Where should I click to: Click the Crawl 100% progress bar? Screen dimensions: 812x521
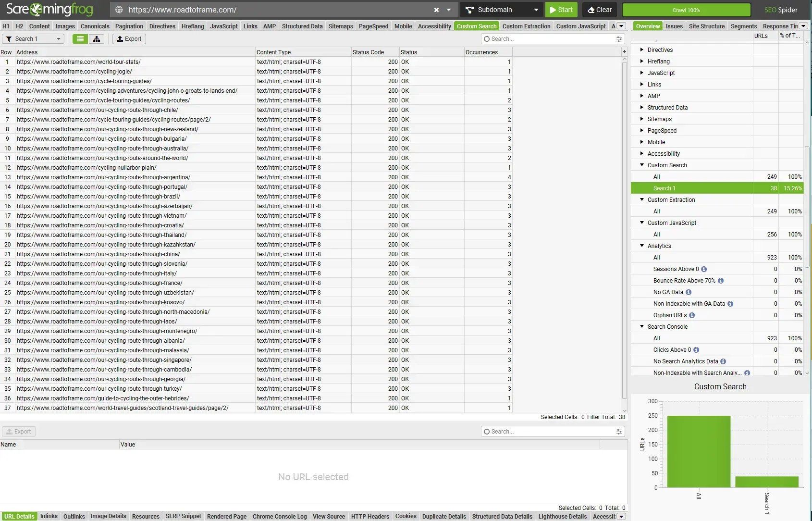tap(686, 10)
